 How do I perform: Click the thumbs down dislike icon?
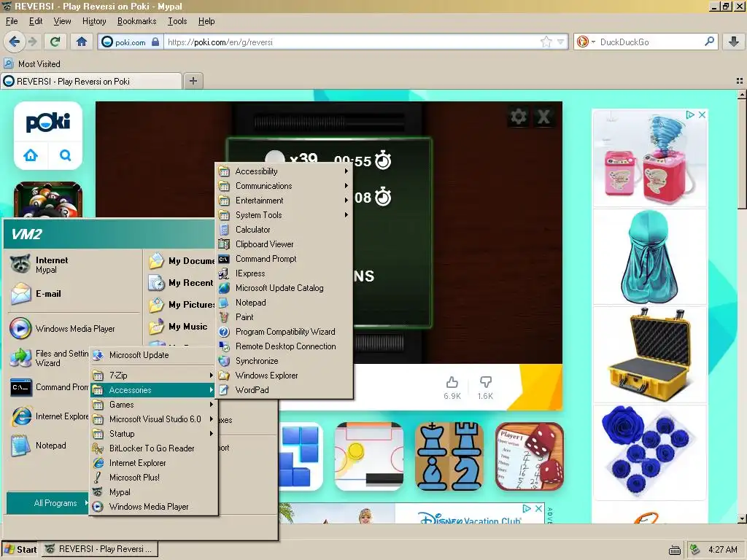click(485, 382)
